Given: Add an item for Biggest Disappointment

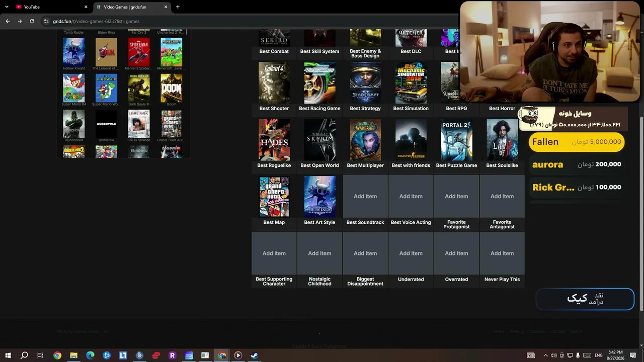Looking at the screenshot, I should coord(365,253).
